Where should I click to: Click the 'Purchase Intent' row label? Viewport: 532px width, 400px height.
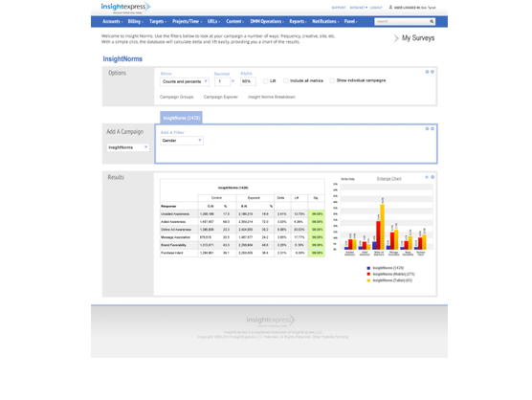point(172,253)
